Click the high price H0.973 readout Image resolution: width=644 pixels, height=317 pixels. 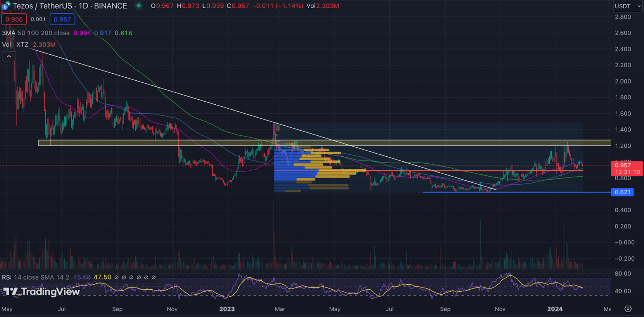click(188, 6)
